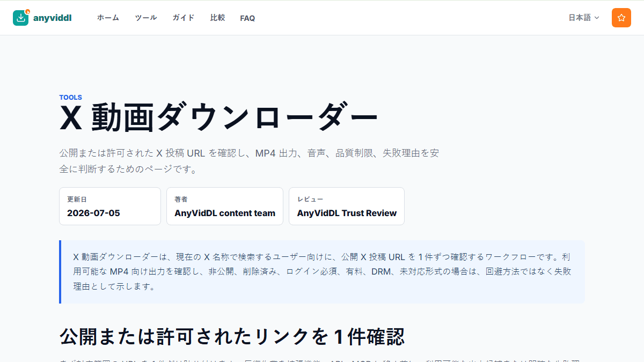
Task: Go to the ホーム menu item
Action: tap(108, 18)
